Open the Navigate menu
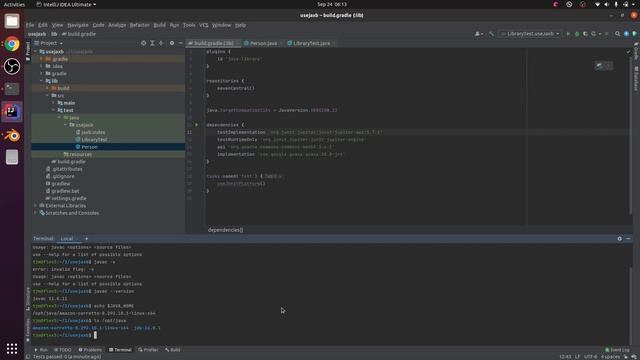The image size is (640, 360). tap(78, 25)
